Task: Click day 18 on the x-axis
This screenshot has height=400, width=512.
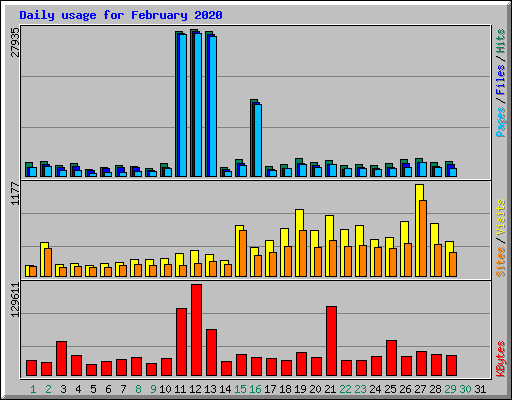Action: (285, 389)
